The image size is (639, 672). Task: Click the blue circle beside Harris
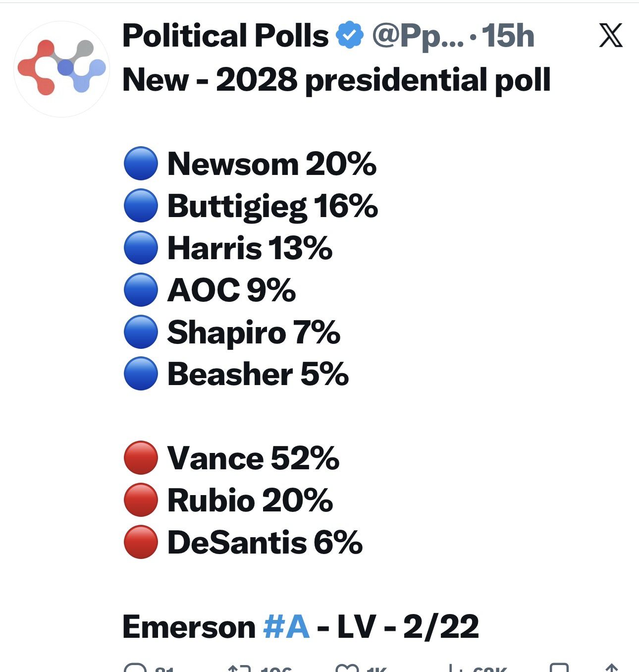(x=141, y=248)
